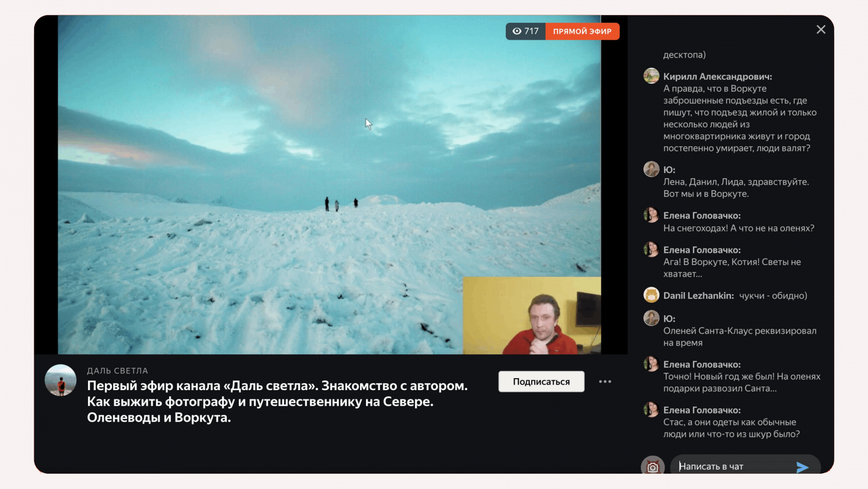Screen dimensions: 868x489
Task: Click the presenter webcam picture-in-picture
Action: coord(532,316)
